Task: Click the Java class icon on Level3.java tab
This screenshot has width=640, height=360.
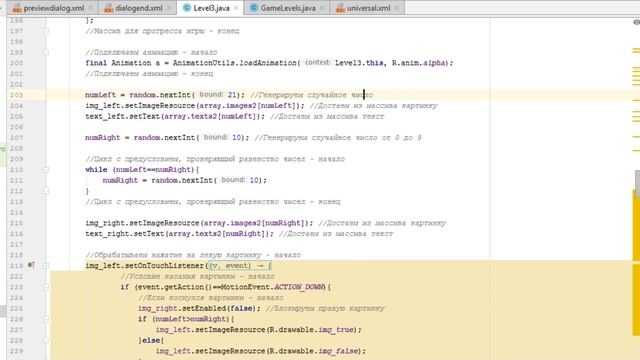Action: click(x=187, y=8)
